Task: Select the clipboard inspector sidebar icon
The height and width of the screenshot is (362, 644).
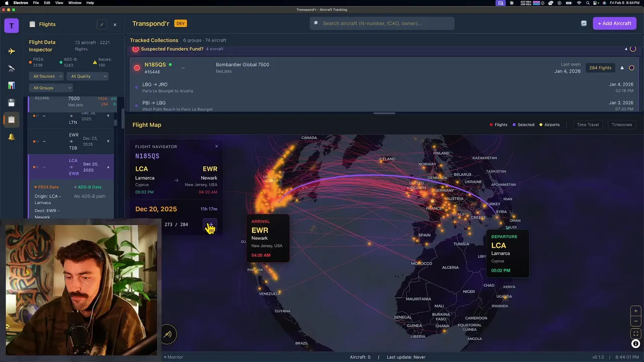Action: (x=12, y=120)
